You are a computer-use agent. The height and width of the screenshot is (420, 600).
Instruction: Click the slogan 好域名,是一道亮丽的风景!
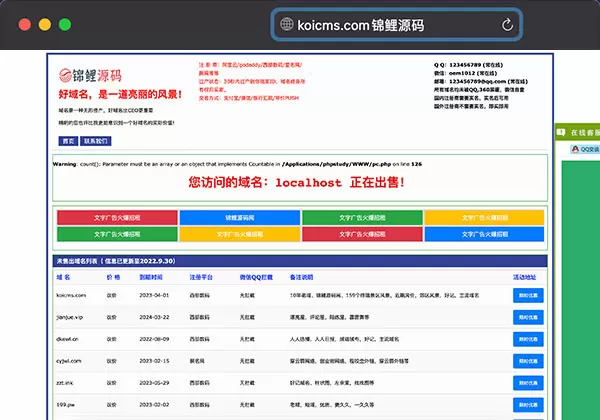[120, 94]
